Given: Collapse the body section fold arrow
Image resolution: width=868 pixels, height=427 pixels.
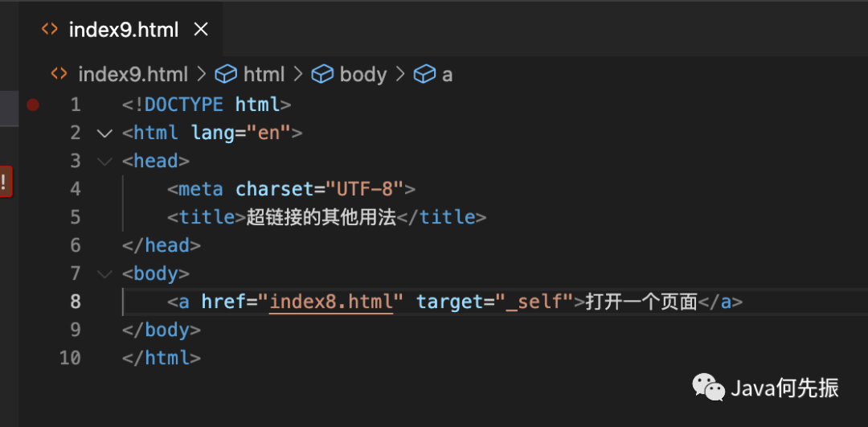Looking at the screenshot, I should 104,274.
